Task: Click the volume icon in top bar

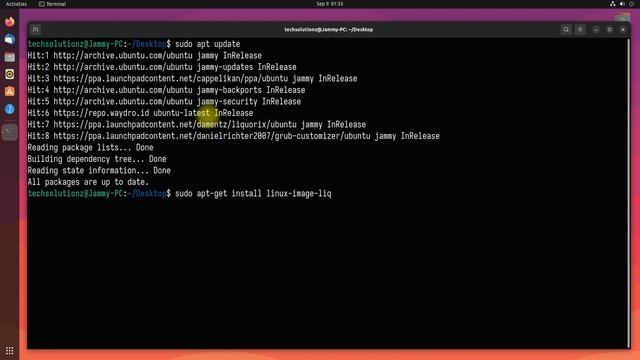Action: [x=622, y=4]
